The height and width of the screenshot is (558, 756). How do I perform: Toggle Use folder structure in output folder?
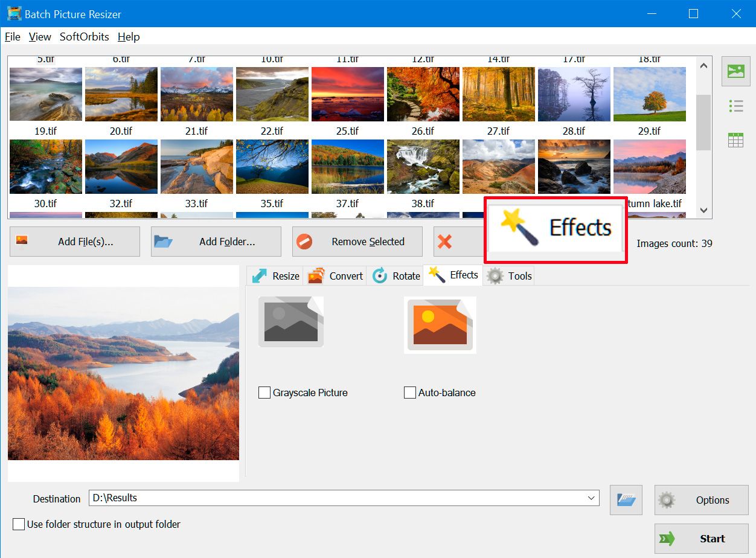(19, 524)
